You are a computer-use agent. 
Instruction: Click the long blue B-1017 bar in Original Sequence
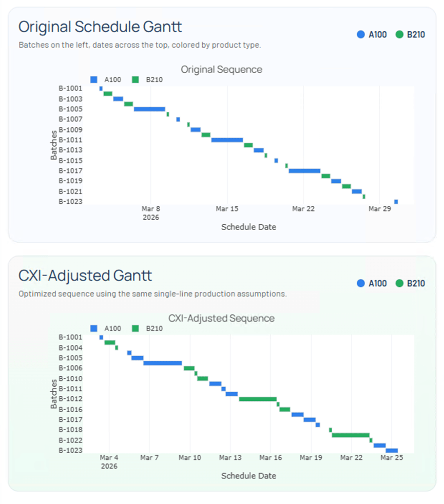coord(304,170)
